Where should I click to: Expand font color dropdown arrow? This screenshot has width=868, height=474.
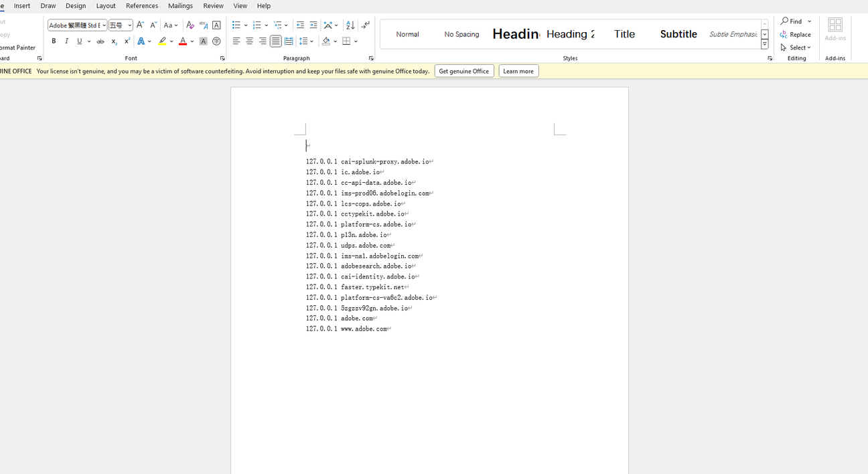tap(192, 42)
